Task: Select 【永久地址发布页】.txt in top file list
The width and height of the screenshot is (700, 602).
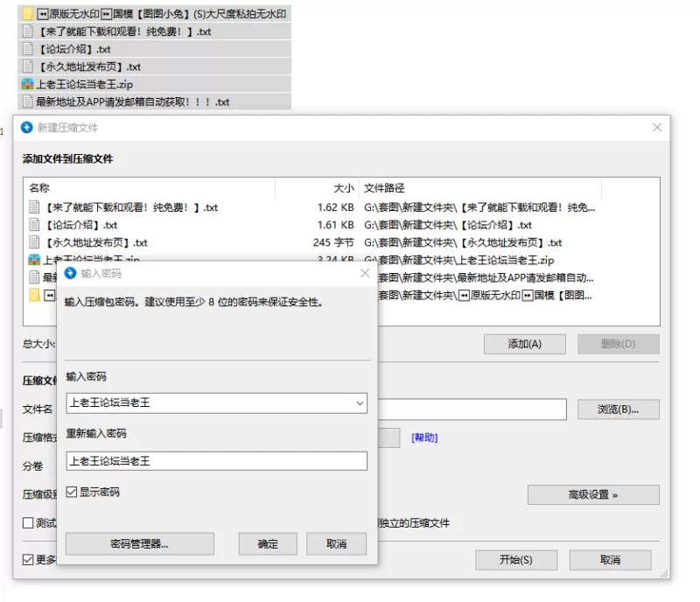Action: [155, 66]
